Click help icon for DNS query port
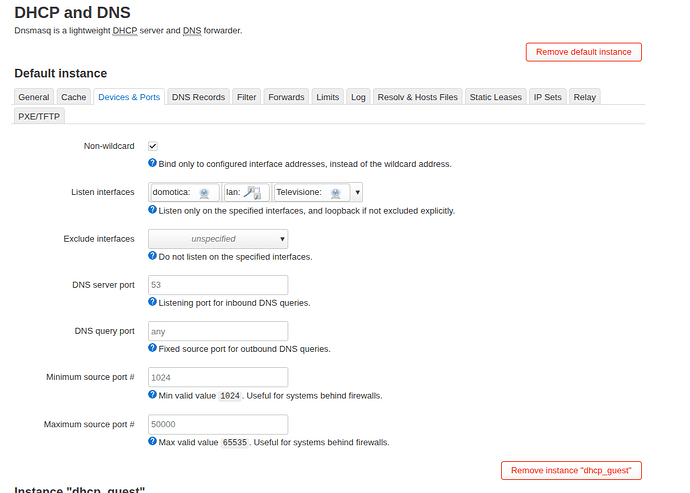This screenshot has width=690, height=493. point(153,348)
